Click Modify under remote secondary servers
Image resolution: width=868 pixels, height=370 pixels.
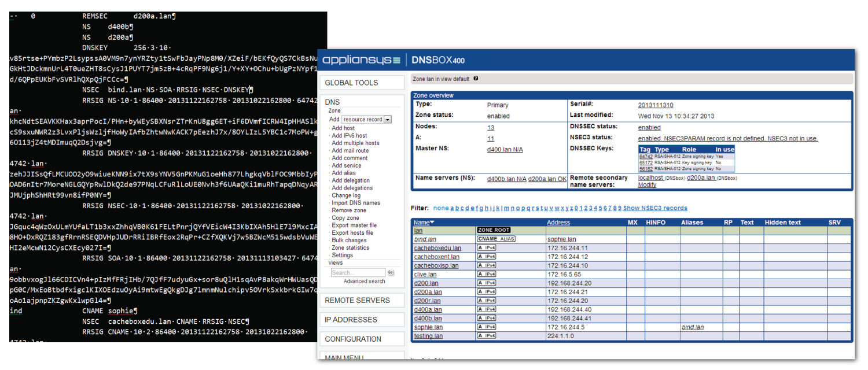(x=647, y=185)
